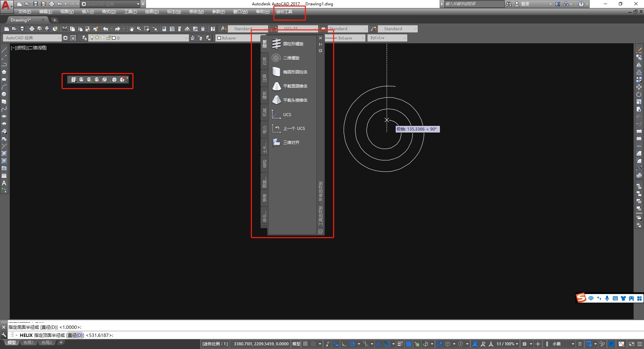Expand the quick access toolbar customize arrow
Image resolution: width=644 pixels, height=349 pixels.
(x=143, y=4)
